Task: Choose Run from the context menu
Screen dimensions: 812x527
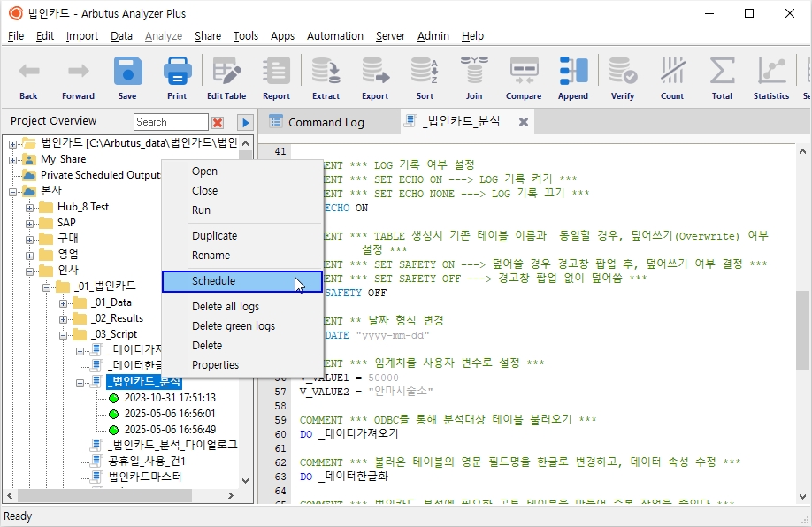Action: pyautogui.click(x=241, y=210)
